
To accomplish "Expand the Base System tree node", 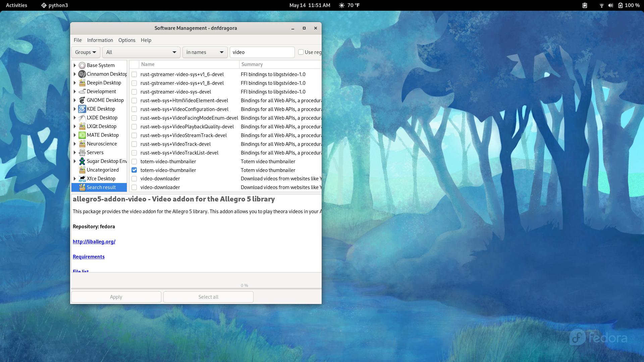I will pyautogui.click(x=74, y=65).
